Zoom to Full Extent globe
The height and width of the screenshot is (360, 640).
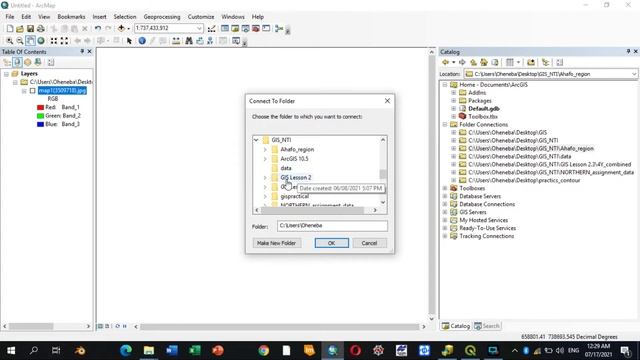(x=41, y=41)
